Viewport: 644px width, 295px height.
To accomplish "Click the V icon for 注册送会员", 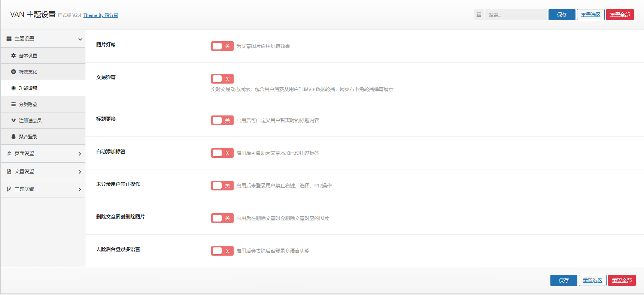I will (x=13, y=120).
